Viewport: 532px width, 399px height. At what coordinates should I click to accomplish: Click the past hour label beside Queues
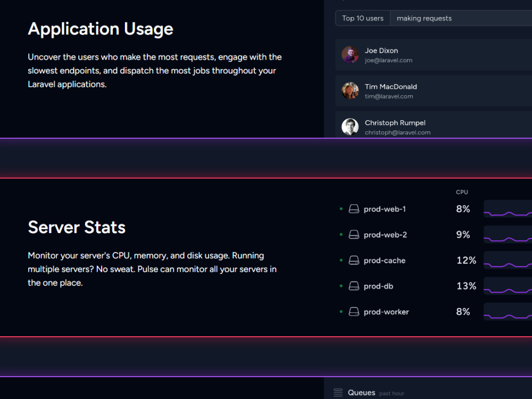coord(392,394)
